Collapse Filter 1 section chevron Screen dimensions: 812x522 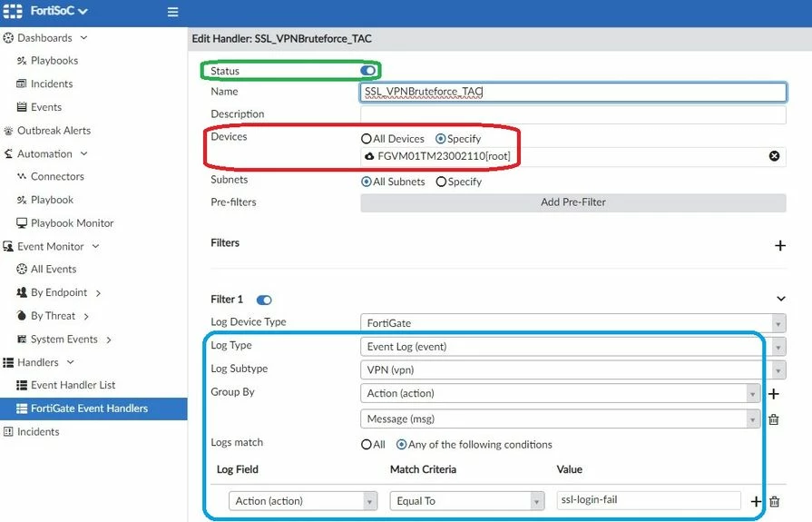point(781,299)
